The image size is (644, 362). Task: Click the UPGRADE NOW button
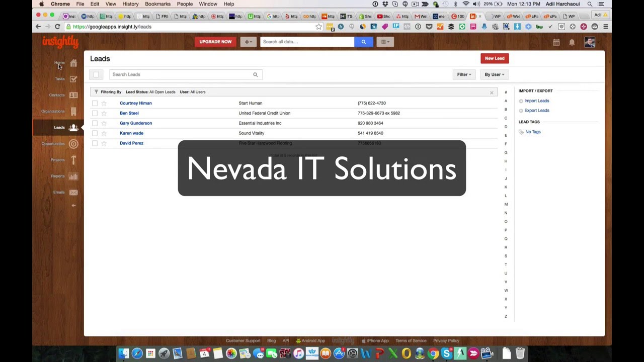215,42
